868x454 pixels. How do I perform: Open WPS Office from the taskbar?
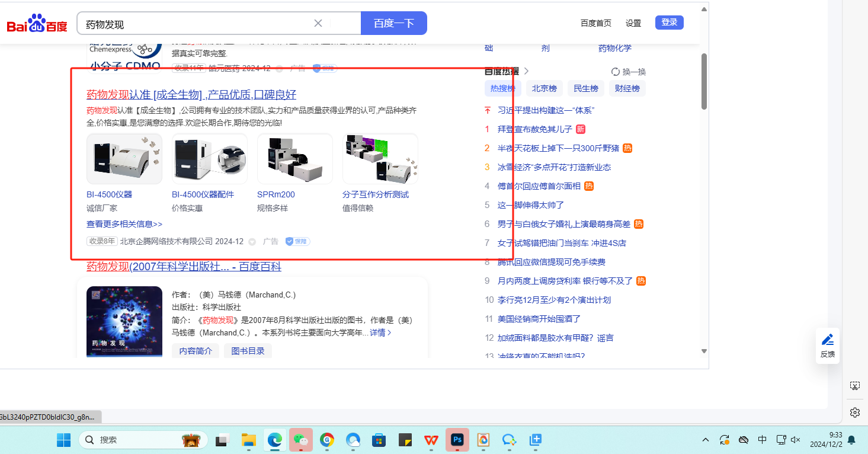(x=431, y=440)
